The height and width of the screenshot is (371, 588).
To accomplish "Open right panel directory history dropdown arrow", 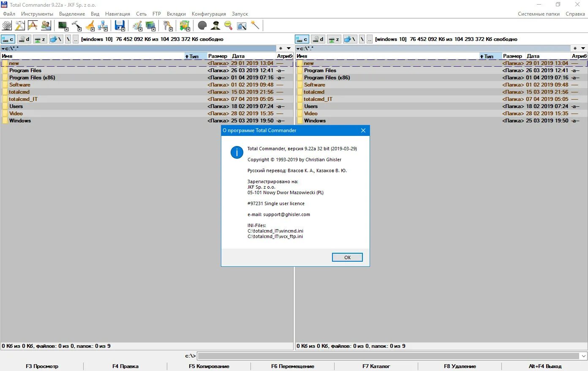I will pyautogui.click(x=583, y=49).
